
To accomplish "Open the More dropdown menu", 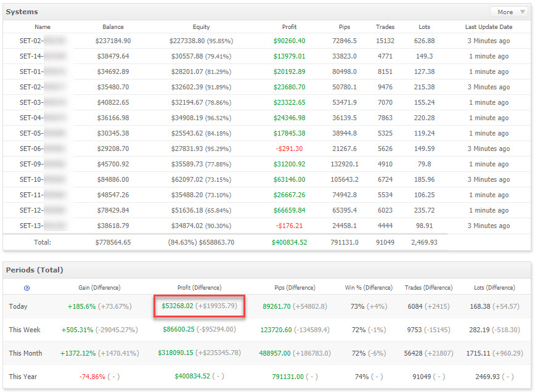I will click(x=510, y=12).
